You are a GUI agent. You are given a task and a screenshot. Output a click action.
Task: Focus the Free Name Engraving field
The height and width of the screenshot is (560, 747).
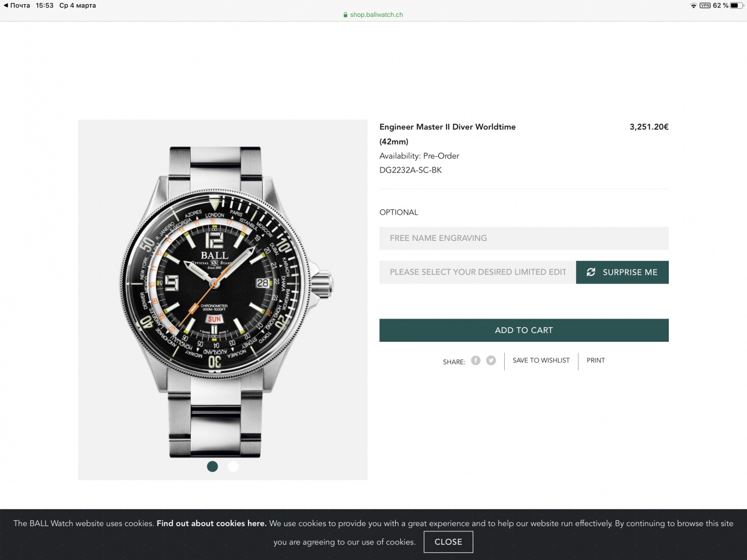click(523, 238)
